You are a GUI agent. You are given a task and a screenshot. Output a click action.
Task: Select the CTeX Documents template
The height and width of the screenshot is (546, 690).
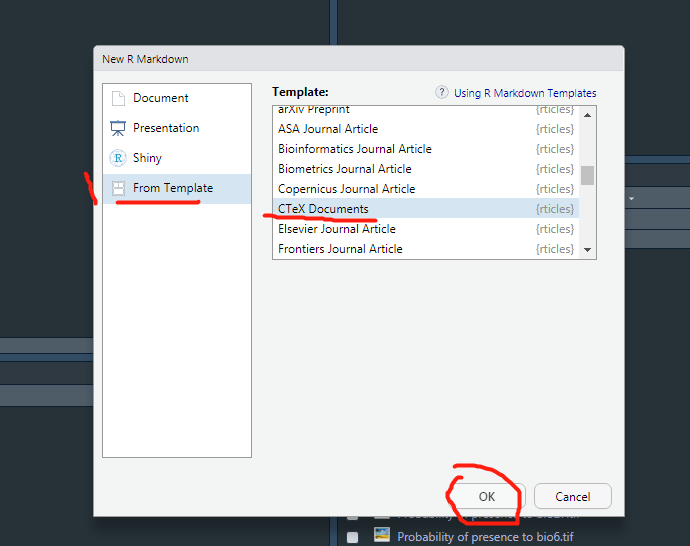point(426,209)
